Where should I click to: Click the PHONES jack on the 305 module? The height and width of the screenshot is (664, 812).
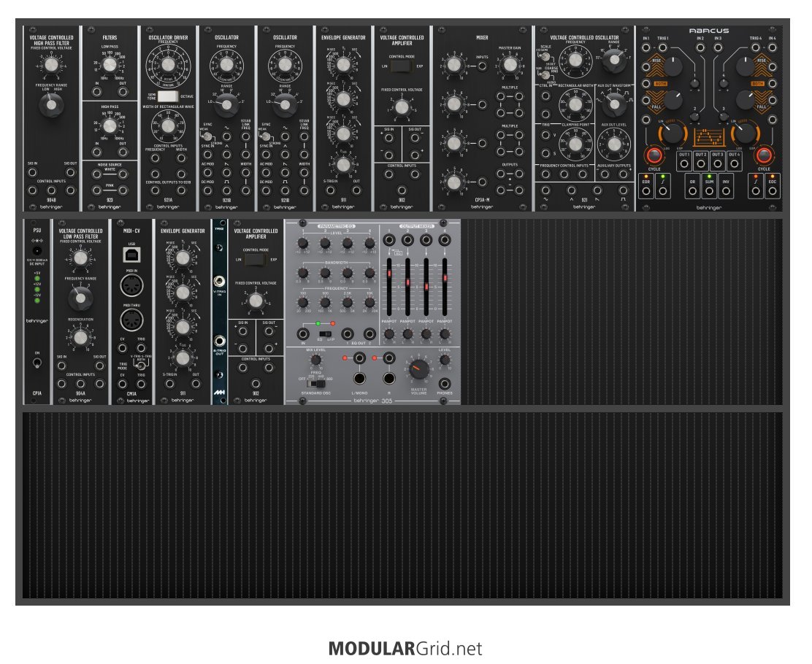(x=444, y=384)
